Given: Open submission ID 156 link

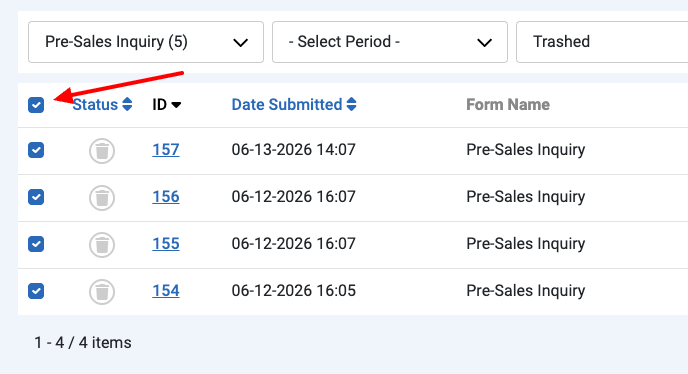Looking at the screenshot, I should pos(166,197).
